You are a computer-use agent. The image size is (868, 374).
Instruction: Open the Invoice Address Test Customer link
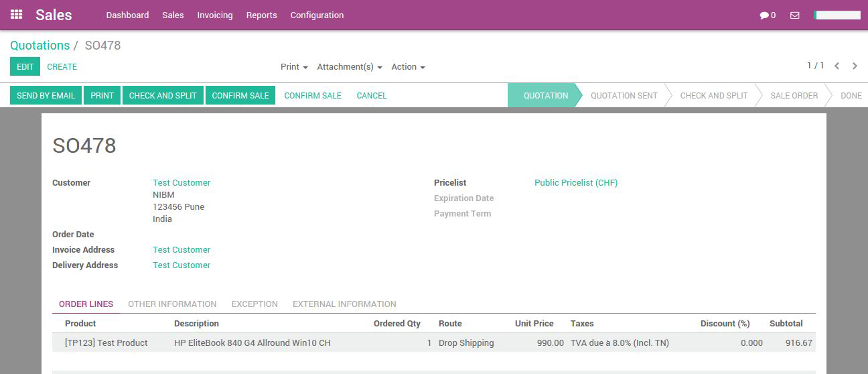click(x=182, y=249)
